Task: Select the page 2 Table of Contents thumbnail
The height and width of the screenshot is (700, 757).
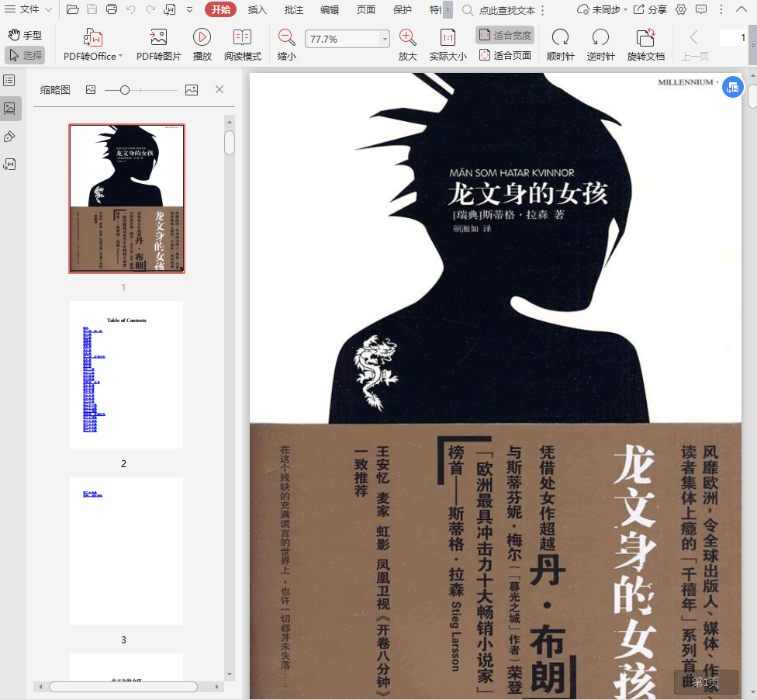Action: pyautogui.click(x=126, y=375)
